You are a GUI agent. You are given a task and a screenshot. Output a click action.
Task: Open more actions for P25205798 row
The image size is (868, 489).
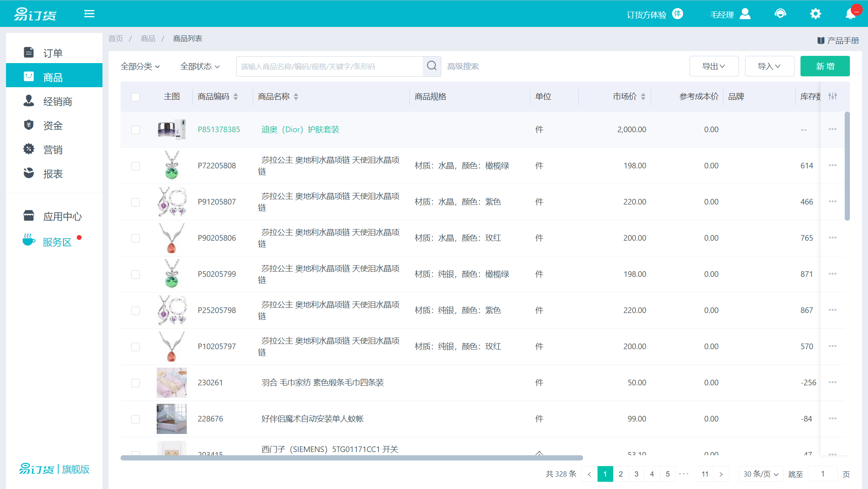coord(833,310)
